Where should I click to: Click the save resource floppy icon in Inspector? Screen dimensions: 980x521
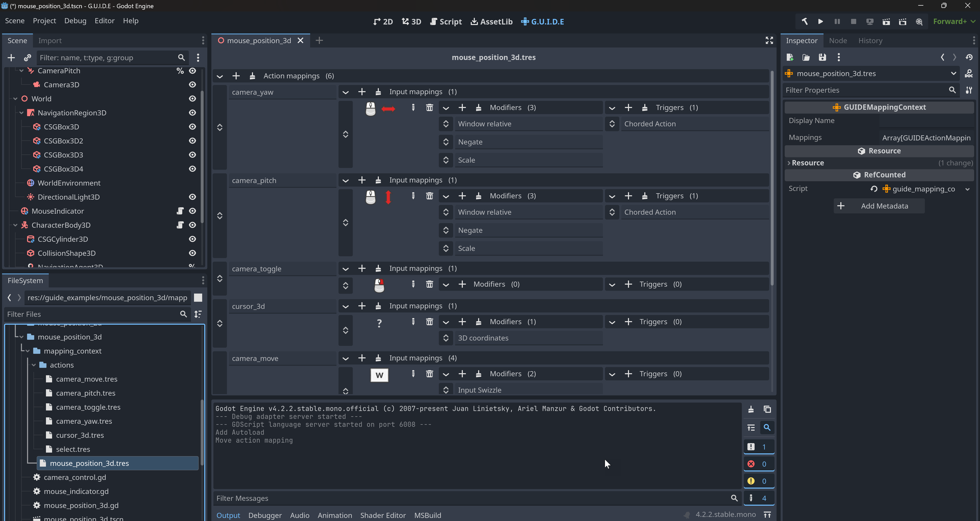click(822, 57)
